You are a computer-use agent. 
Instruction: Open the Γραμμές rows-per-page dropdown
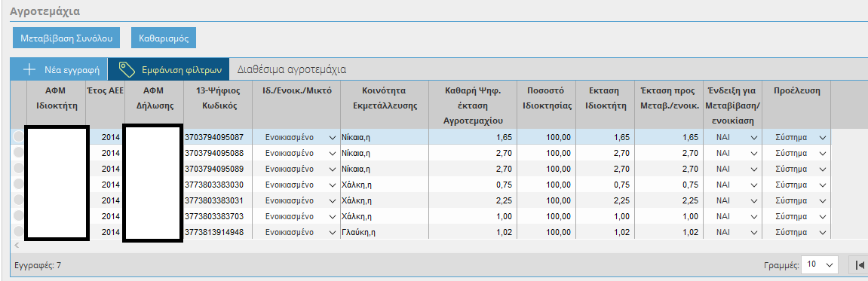820,265
